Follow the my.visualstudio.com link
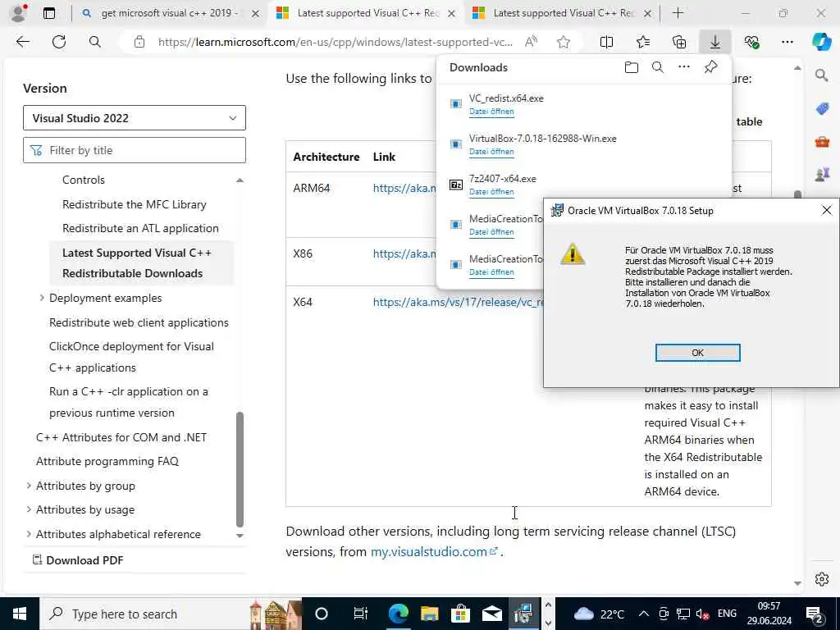This screenshot has height=630, width=840. pos(434,551)
